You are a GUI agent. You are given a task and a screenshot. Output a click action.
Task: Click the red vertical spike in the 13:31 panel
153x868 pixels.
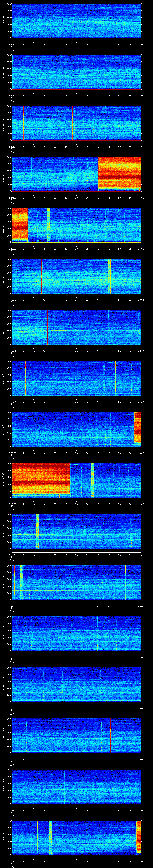click(x=58, y=21)
